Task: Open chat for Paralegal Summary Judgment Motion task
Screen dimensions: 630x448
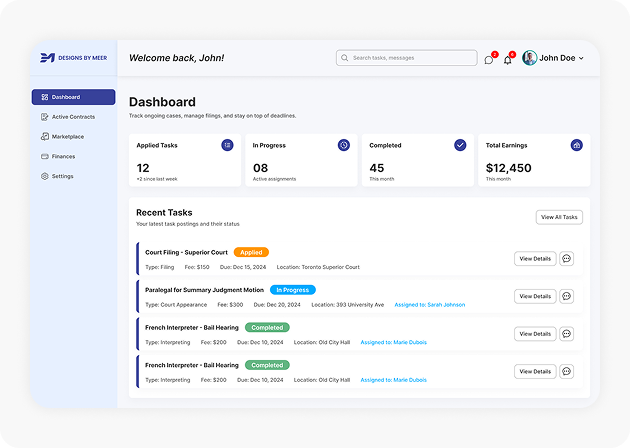Action: pyautogui.click(x=567, y=296)
